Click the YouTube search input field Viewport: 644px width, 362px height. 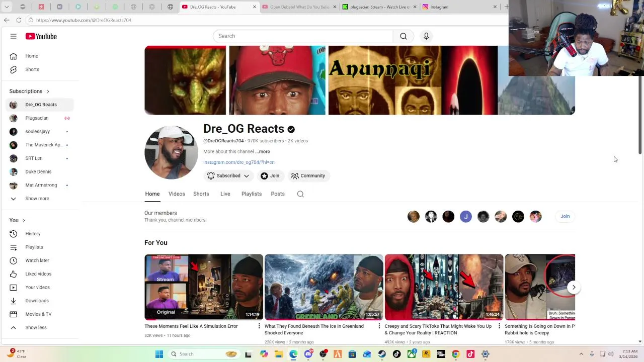tap(303, 36)
